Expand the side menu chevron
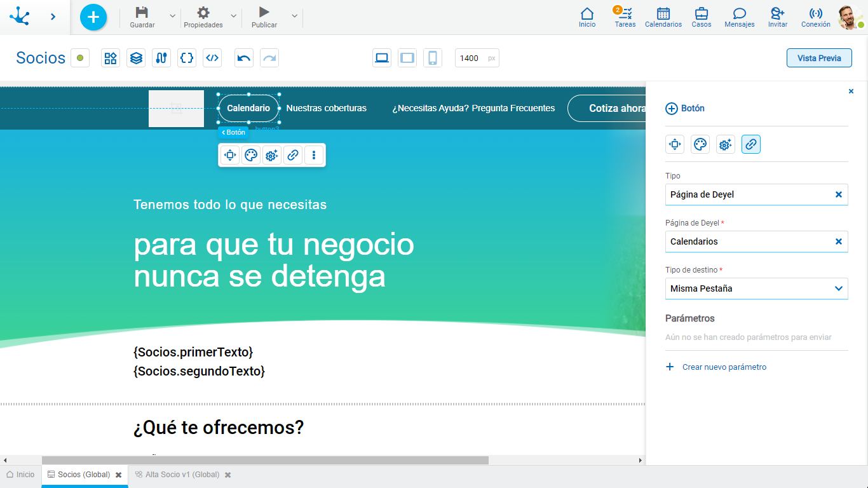Image resolution: width=868 pixels, height=488 pixels. (53, 17)
